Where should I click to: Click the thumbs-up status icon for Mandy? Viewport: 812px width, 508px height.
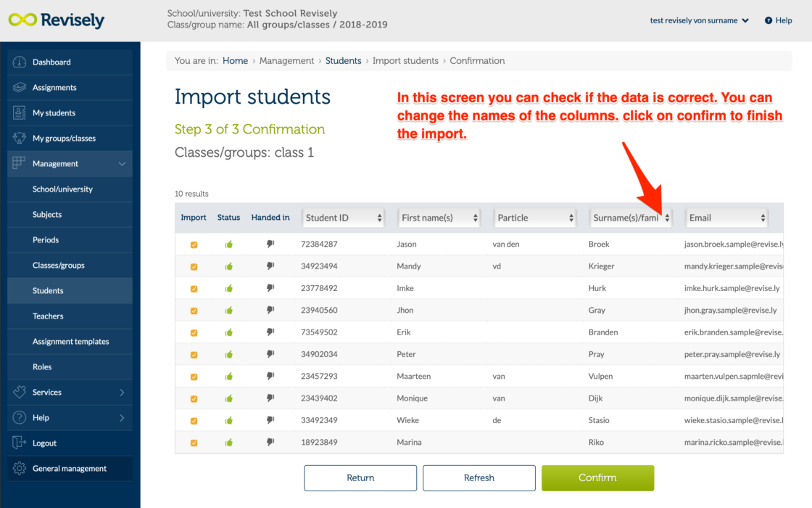pyautogui.click(x=229, y=266)
